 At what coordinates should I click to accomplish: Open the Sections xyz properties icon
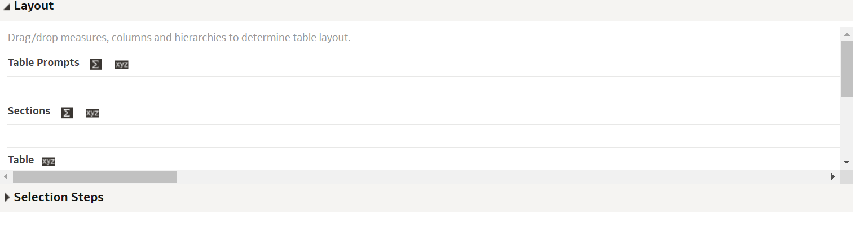point(92,113)
